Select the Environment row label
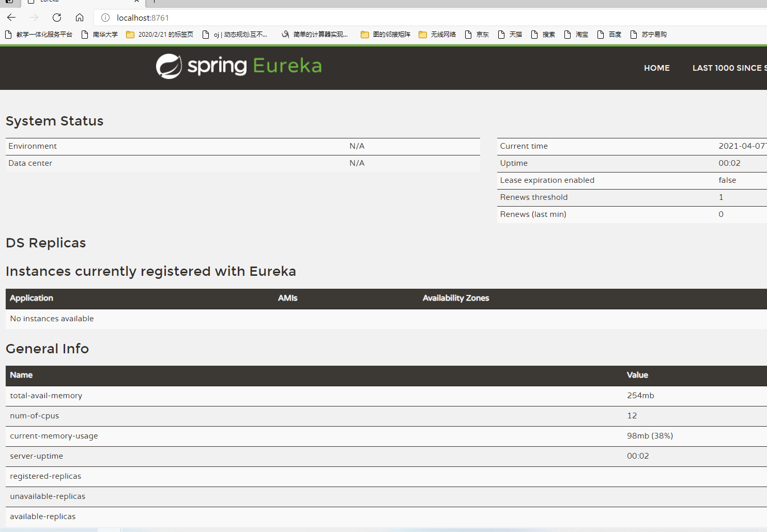Viewport: 767px width, 532px height. coord(33,146)
